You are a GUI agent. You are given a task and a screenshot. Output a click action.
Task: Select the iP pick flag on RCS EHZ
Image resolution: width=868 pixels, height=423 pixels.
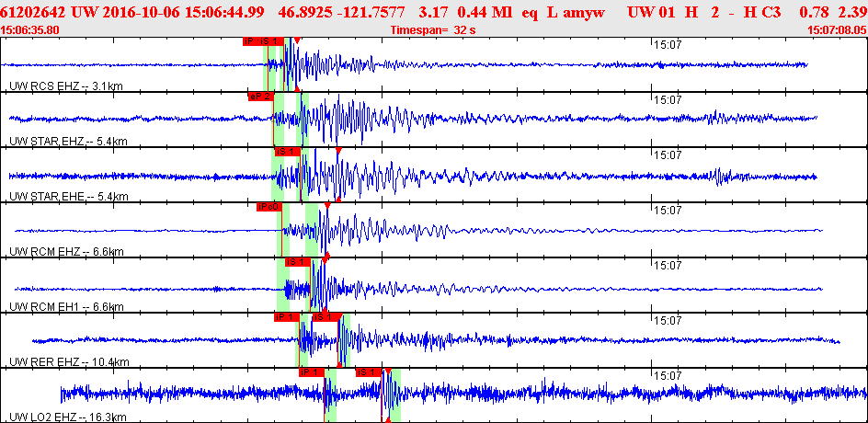click(251, 41)
